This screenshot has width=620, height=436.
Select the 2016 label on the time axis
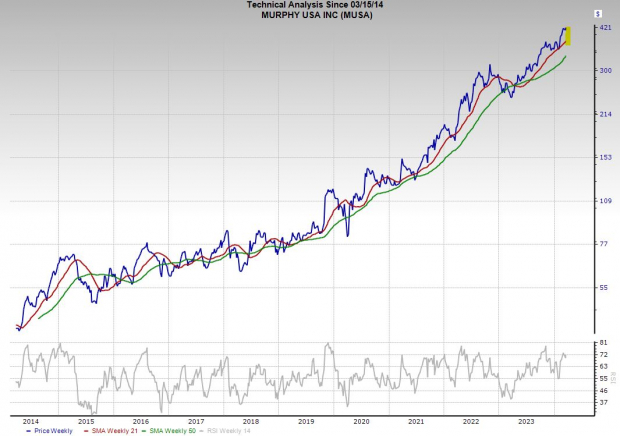pos(141,422)
